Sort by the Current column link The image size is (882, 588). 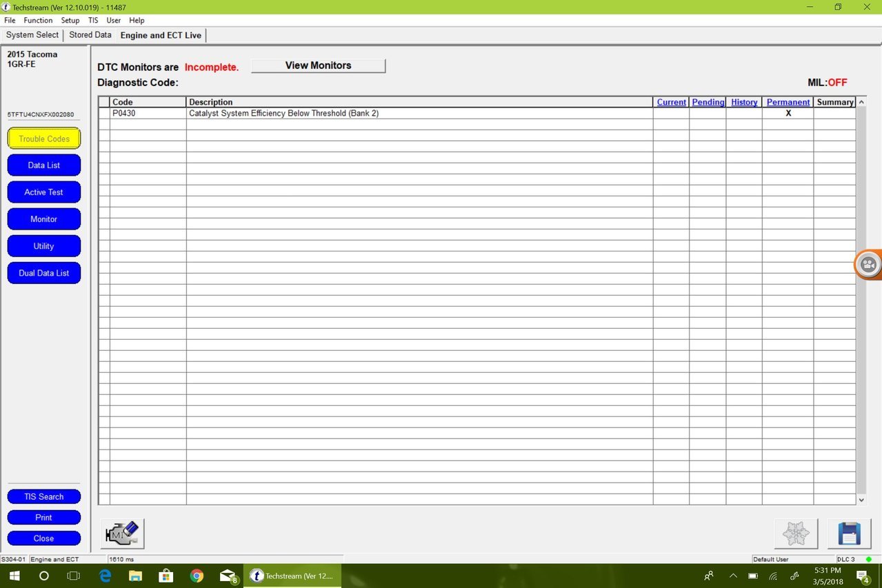click(671, 102)
